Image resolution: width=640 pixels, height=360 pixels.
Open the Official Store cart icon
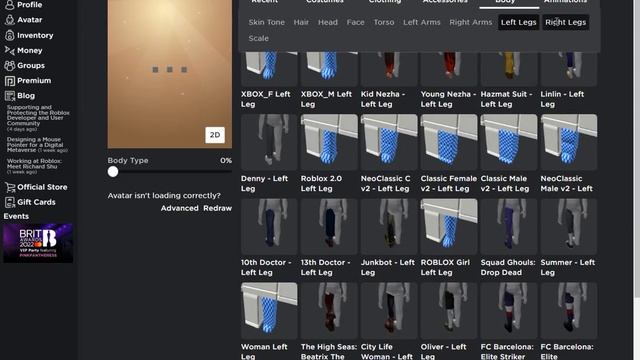pyautogui.click(x=9, y=187)
